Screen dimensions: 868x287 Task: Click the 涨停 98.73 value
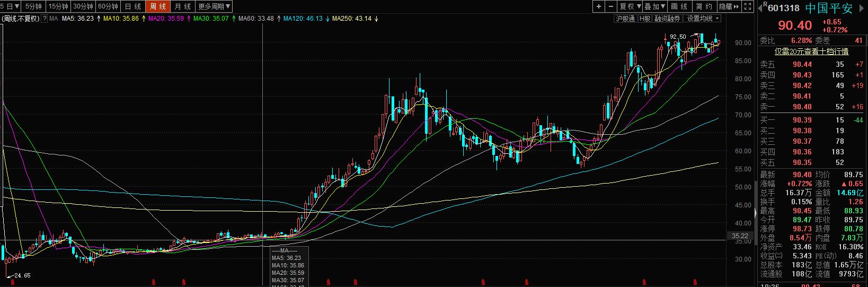802,229
